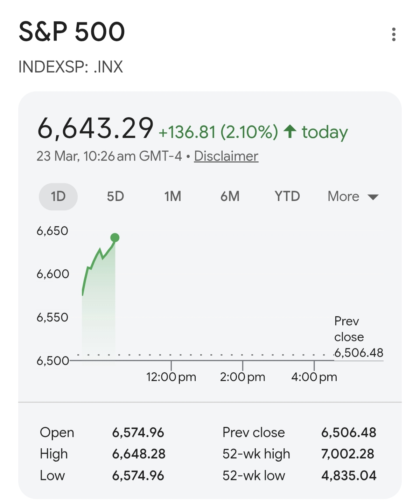Click the green dot on the chart line
This screenshot has width=420, height=504.
tap(115, 238)
